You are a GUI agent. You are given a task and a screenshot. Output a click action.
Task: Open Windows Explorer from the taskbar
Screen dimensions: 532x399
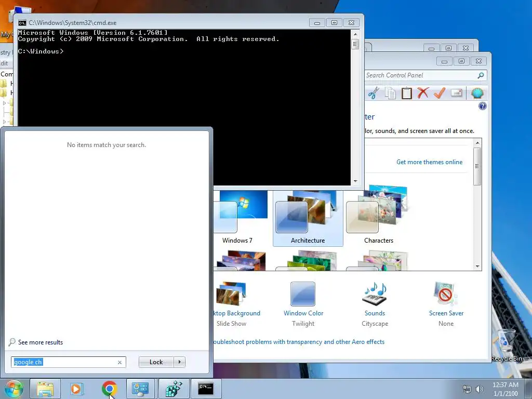click(45, 389)
